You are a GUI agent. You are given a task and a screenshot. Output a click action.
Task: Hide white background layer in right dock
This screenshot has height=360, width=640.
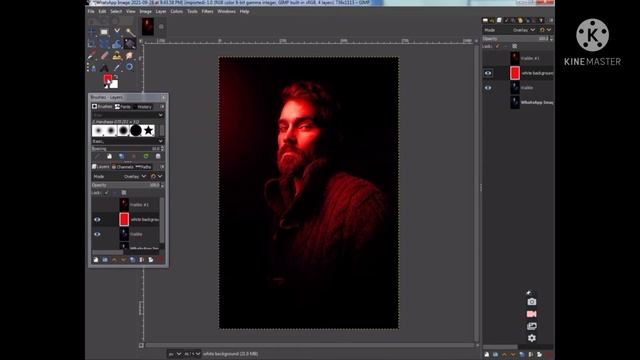tap(488, 73)
